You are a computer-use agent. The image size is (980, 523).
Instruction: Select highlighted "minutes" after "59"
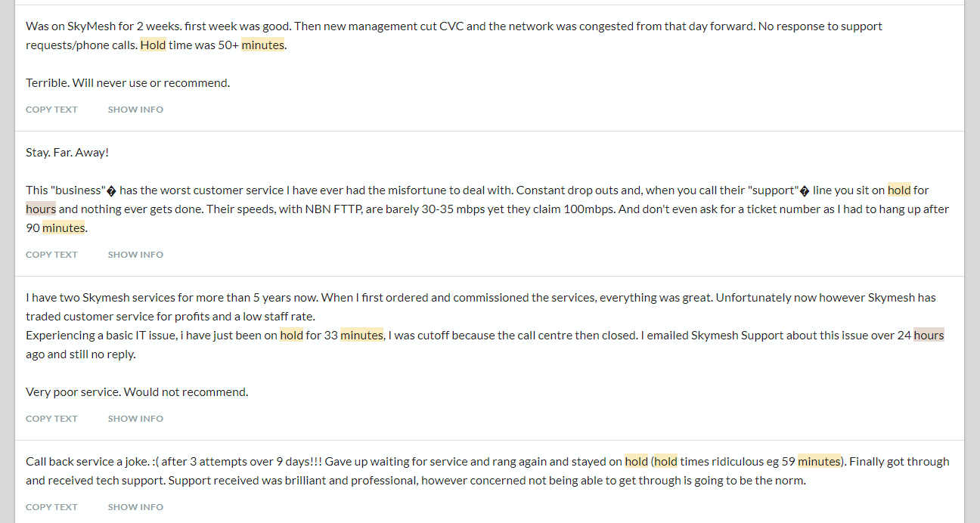click(x=819, y=462)
